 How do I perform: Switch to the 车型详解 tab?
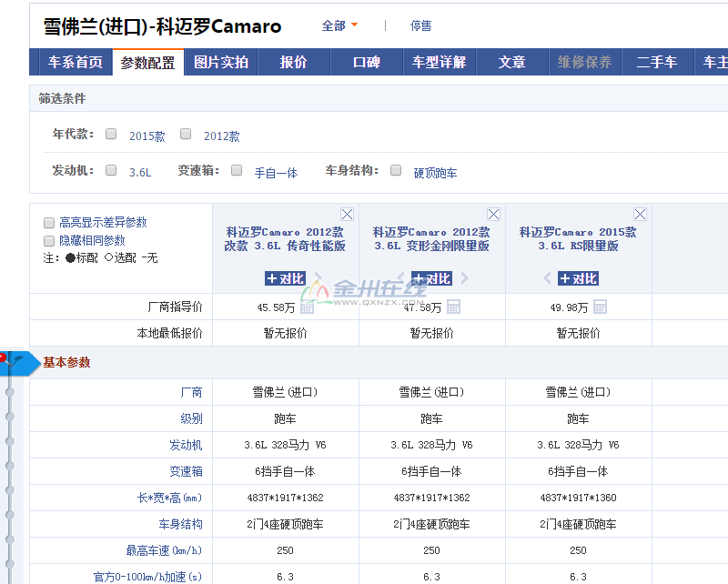(x=440, y=62)
